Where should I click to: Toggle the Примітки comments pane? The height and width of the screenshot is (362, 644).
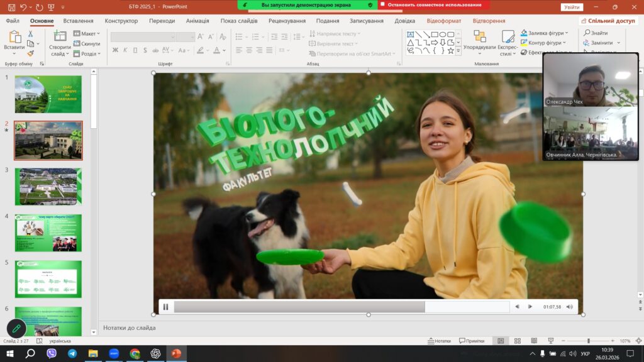point(472,341)
